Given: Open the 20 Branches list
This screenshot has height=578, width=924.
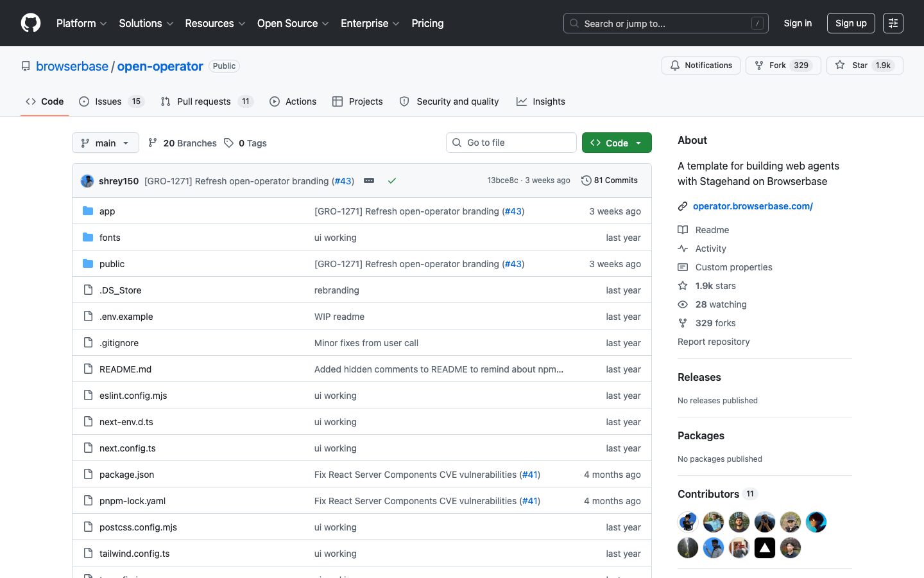Looking at the screenshot, I should point(183,143).
